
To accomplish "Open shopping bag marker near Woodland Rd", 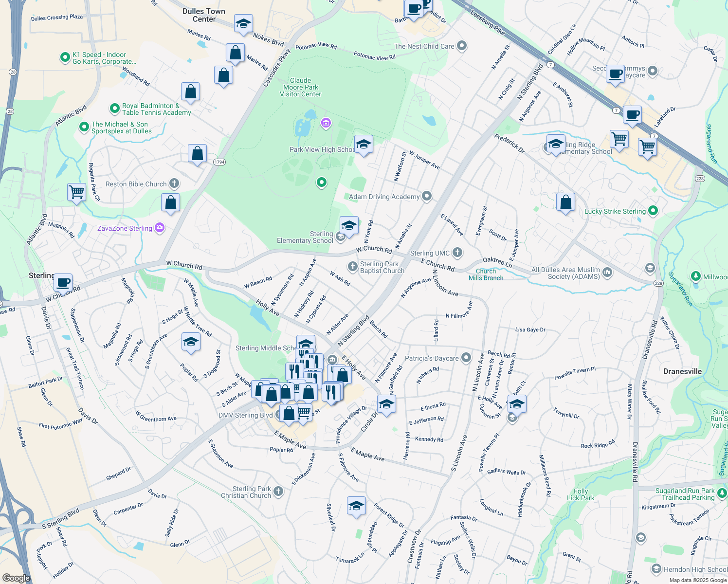I will click(x=191, y=91).
